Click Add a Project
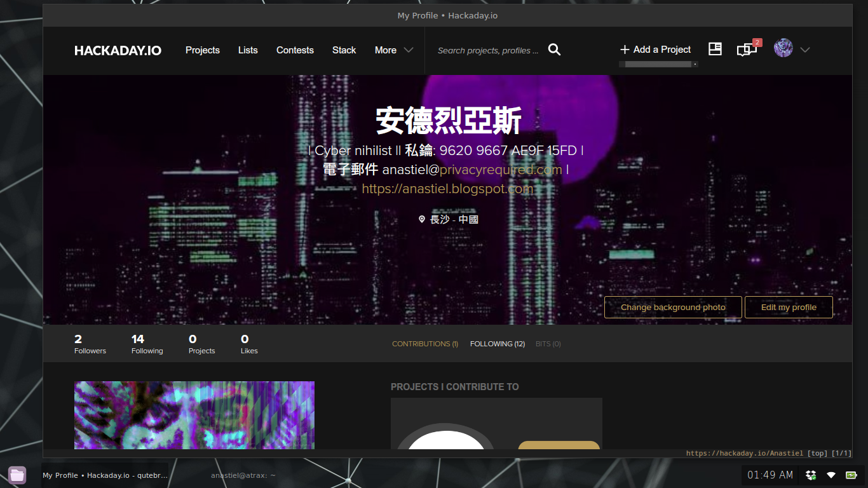 tap(655, 50)
